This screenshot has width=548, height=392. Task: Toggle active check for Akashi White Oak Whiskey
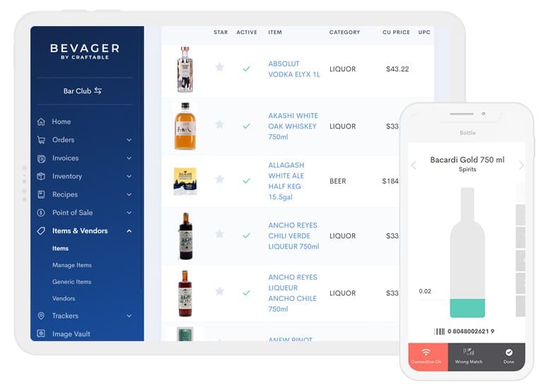(246, 126)
